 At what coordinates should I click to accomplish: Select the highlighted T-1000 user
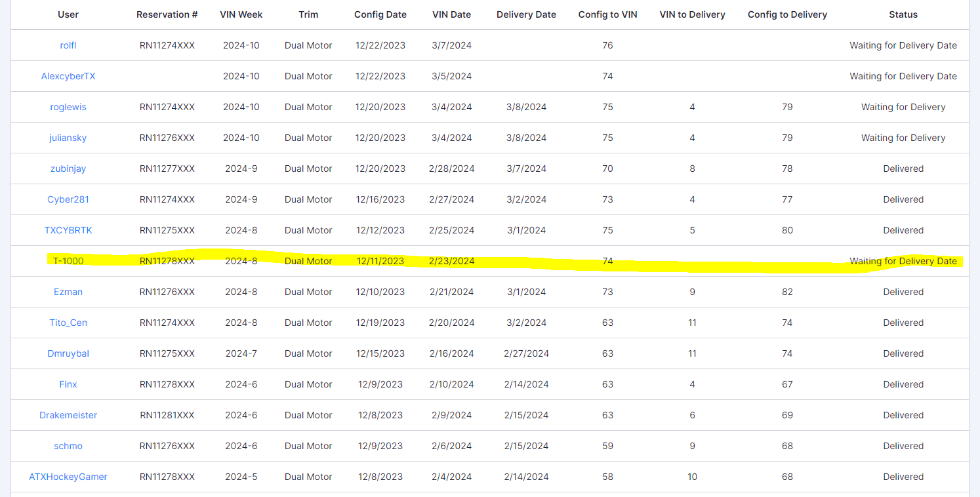(68, 261)
